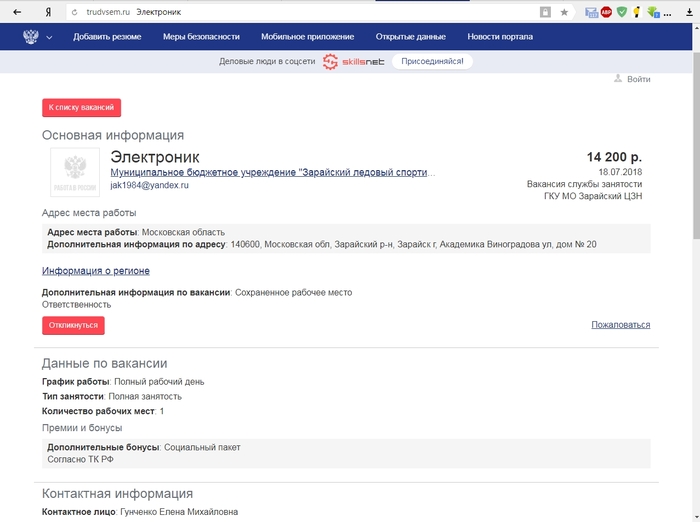The image size is (700, 522).
Task: Click the lock protection icon in address bar
Action: tap(545, 12)
